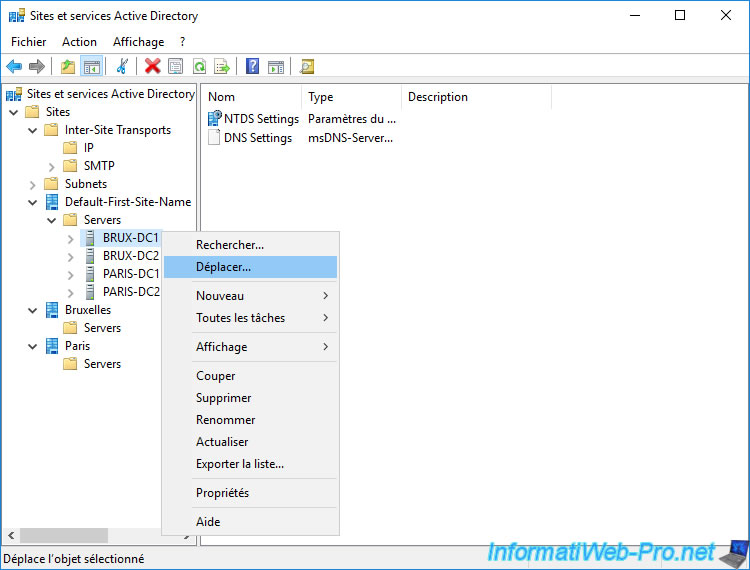Open the Nouveau submenu

[x=220, y=296]
